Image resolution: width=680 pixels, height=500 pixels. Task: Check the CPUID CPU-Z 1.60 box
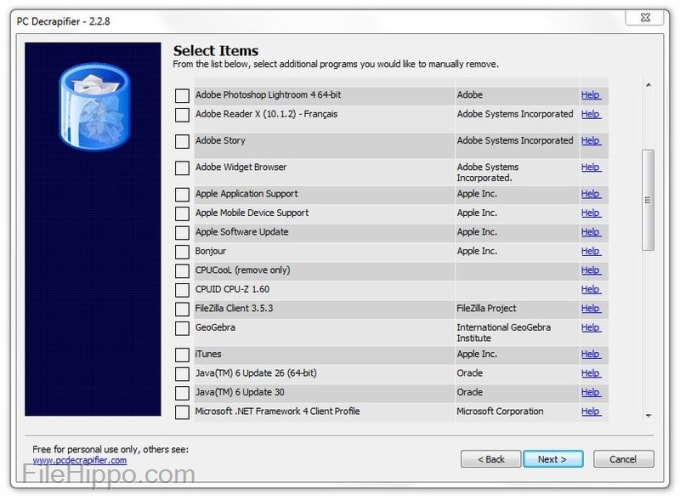click(x=182, y=290)
